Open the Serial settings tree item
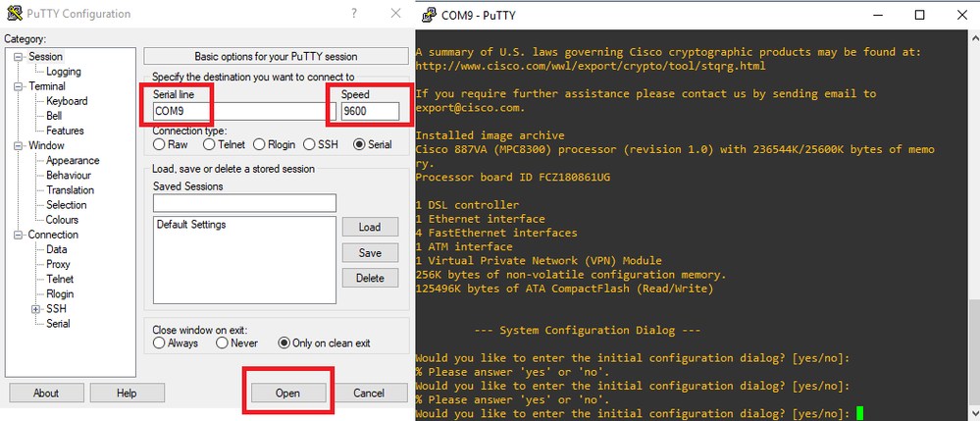This screenshot has height=421, width=980. coord(58,324)
